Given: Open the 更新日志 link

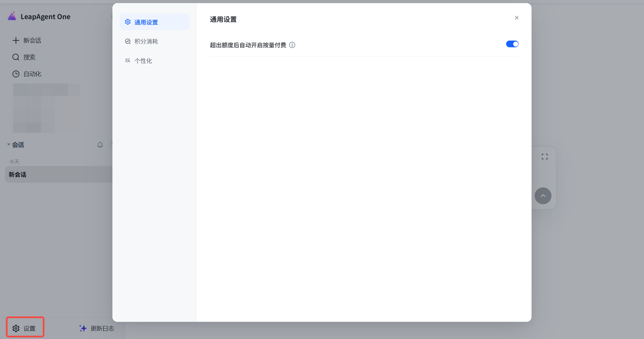Looking at the screenshot, I should pyautogui.click(x=97, y=329).
